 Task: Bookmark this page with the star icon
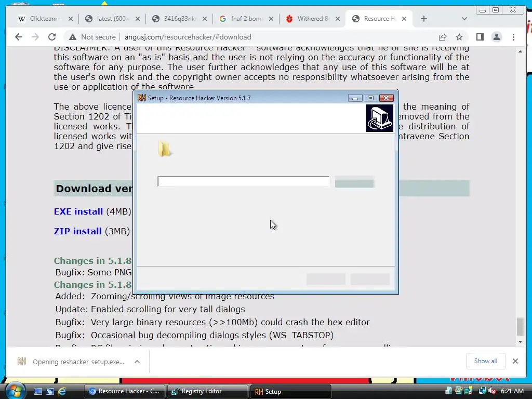click(x=459, y=37)
